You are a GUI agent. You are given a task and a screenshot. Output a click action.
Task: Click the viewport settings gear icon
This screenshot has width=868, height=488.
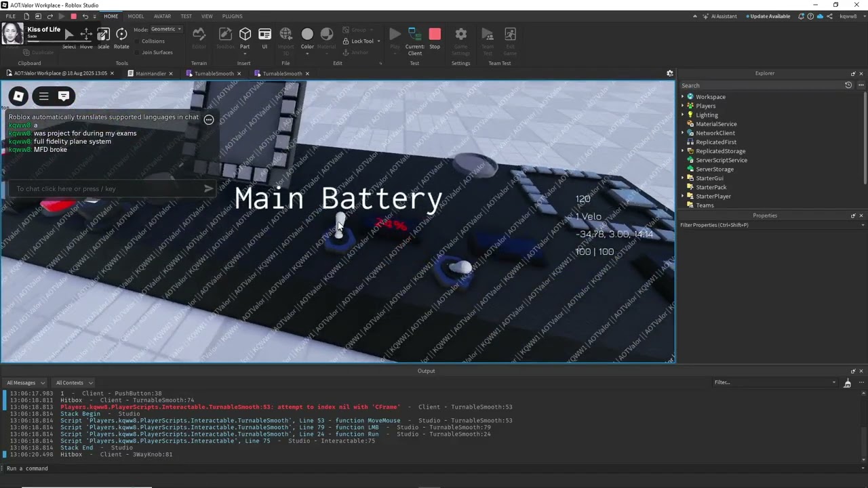pos(670,73)
